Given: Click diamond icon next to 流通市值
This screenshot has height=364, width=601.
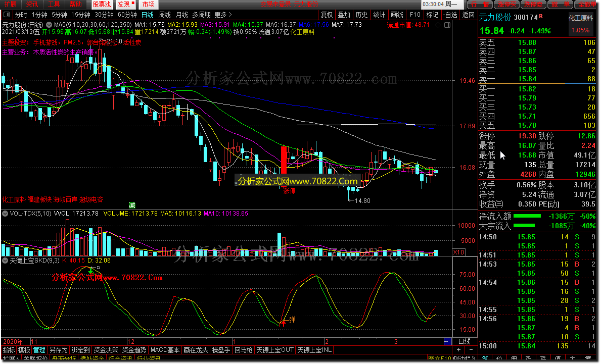Looking at the screenshot, I should click(438, 25).
